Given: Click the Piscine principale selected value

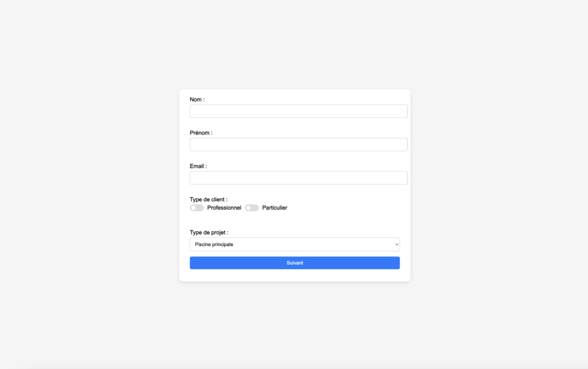Looking at the screenshot, I should pos(214,244).
